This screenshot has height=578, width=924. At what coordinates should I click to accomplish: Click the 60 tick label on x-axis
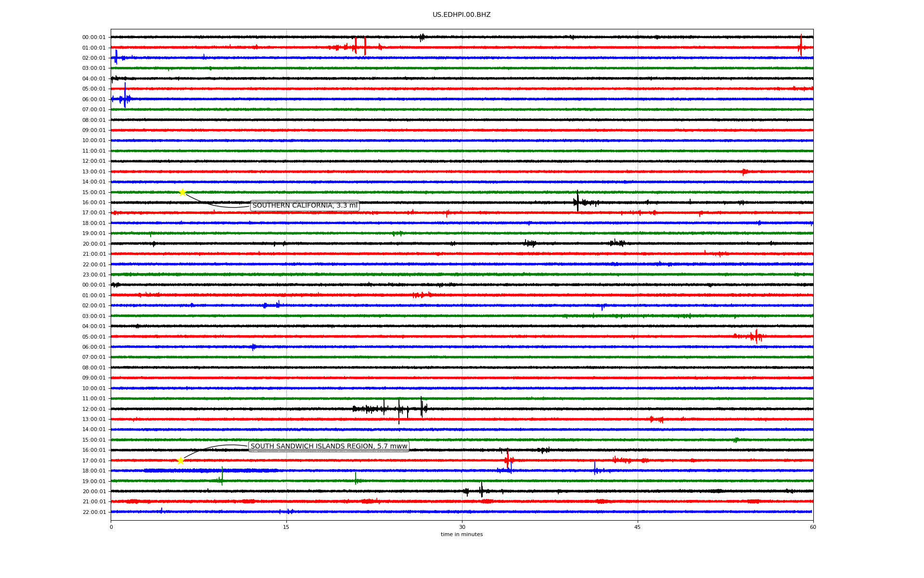point(813,527)
